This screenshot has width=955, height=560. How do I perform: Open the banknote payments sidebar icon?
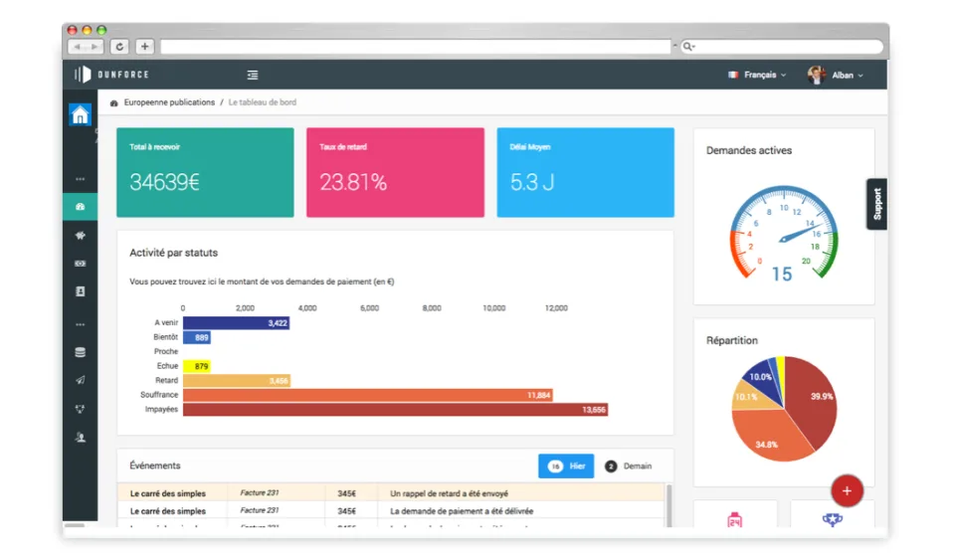coord(80,264)
